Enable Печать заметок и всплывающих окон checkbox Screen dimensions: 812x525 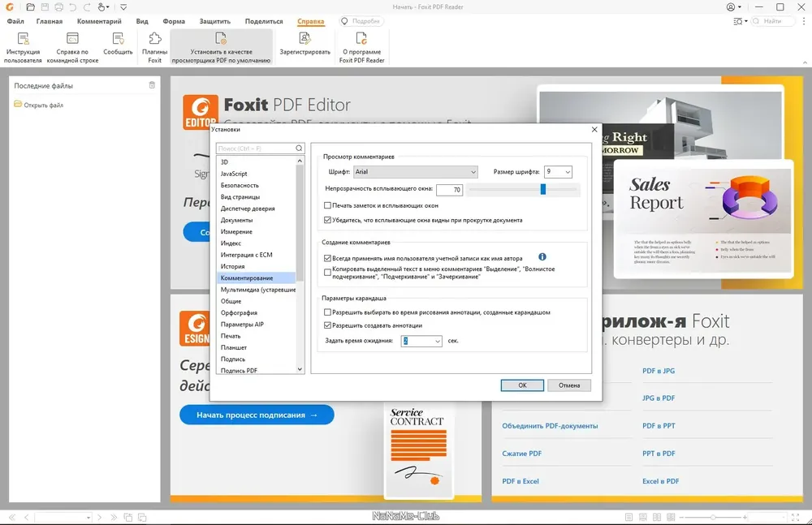(x=327, y=206)
